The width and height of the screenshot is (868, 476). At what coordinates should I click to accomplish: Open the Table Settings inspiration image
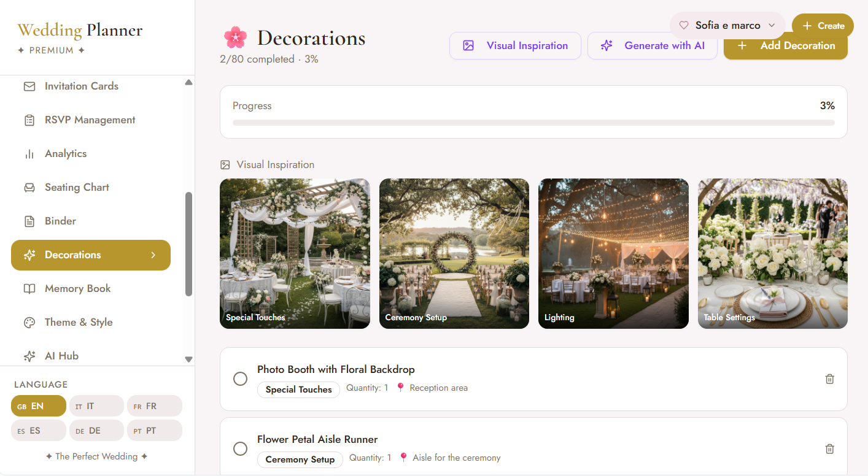point(773,253)
